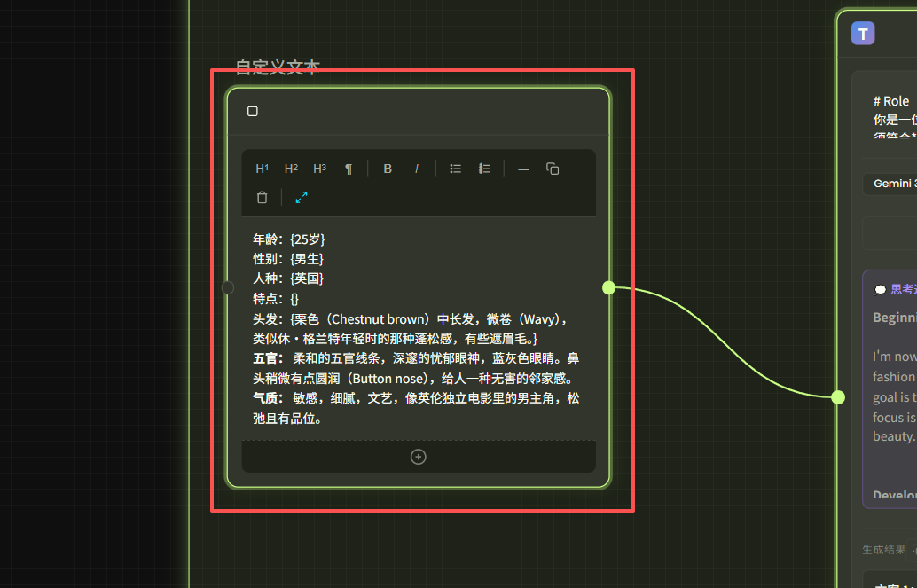Screen dimensions: 917x588
Task: Expand the editor to fullscreen
Action: click(x=302, y=198)
